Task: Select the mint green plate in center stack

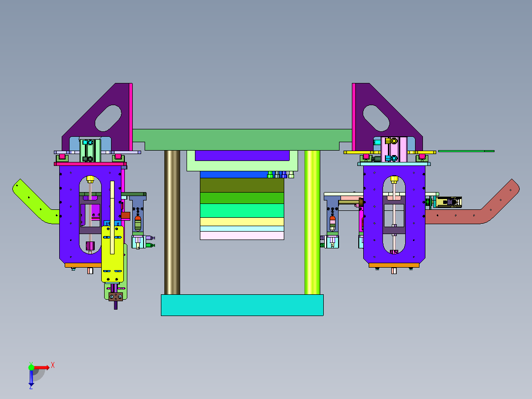Action: click(x=242, y=210)
